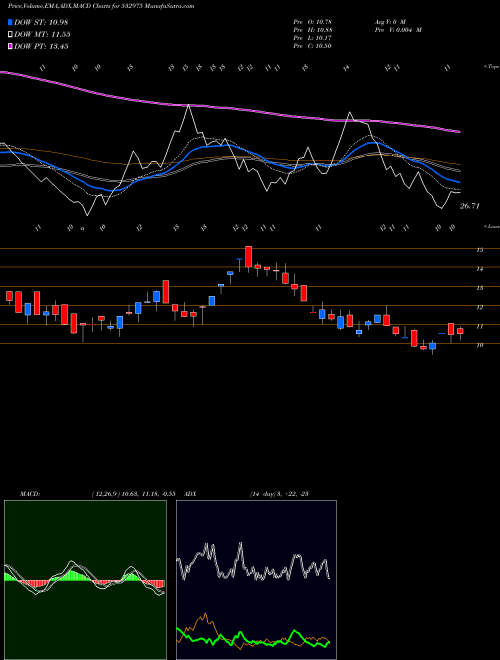The width and height of the screenshot is (500, 660).
Task: Open the ADX indicator chart panel
Action: tap(256, 580)
